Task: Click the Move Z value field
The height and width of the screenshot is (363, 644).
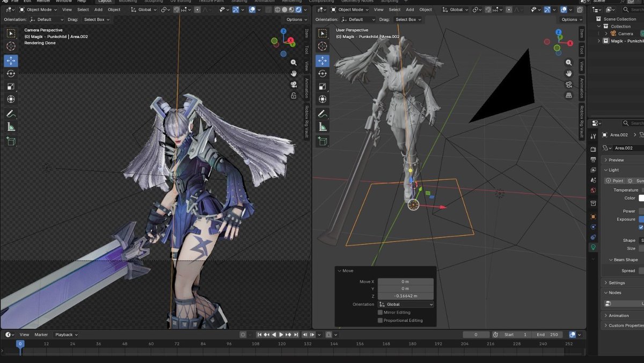Action: pyautogui.click(x=406, y=296)
